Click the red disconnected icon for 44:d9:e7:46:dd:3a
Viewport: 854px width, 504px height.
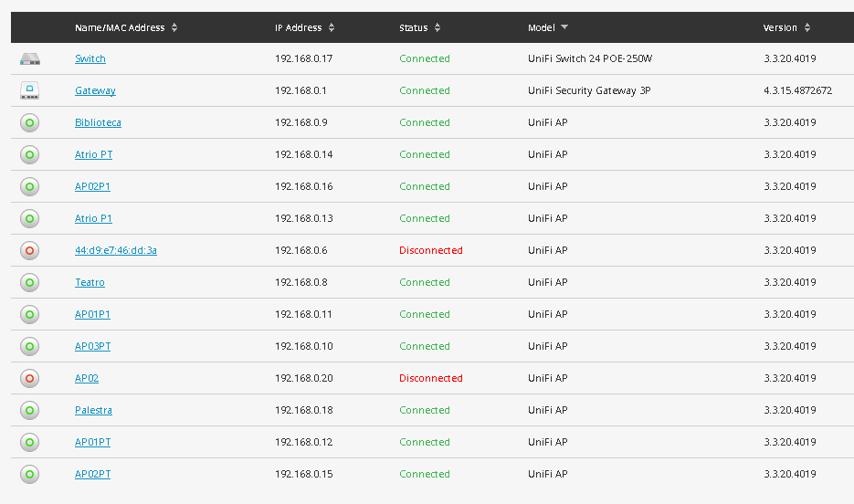pyautogui.click(x=30, y=250)
